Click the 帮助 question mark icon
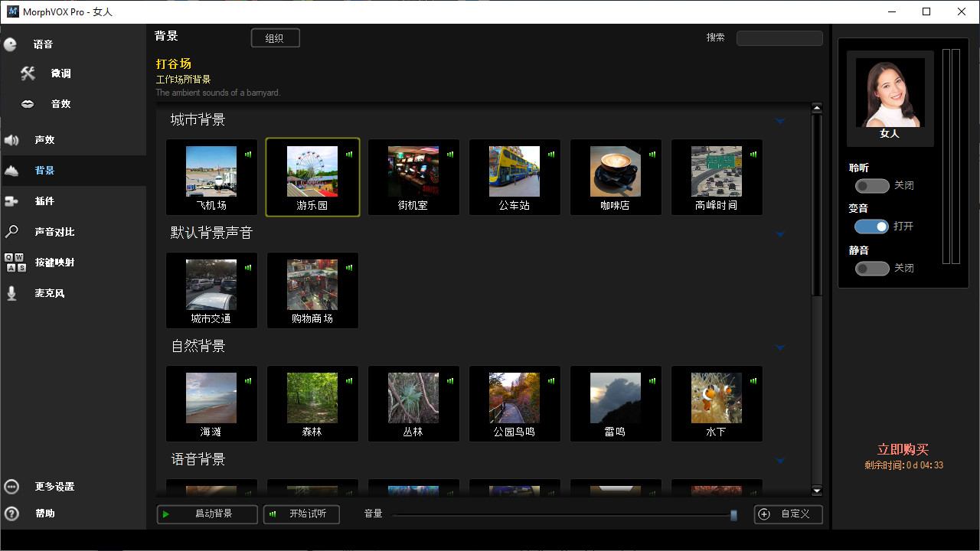 [11, 514]
